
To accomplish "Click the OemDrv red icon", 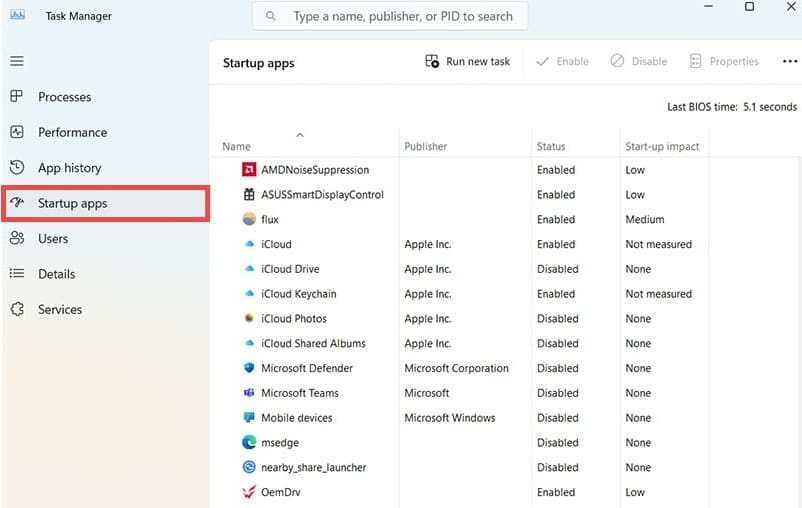I will click(x=249, y=492).
